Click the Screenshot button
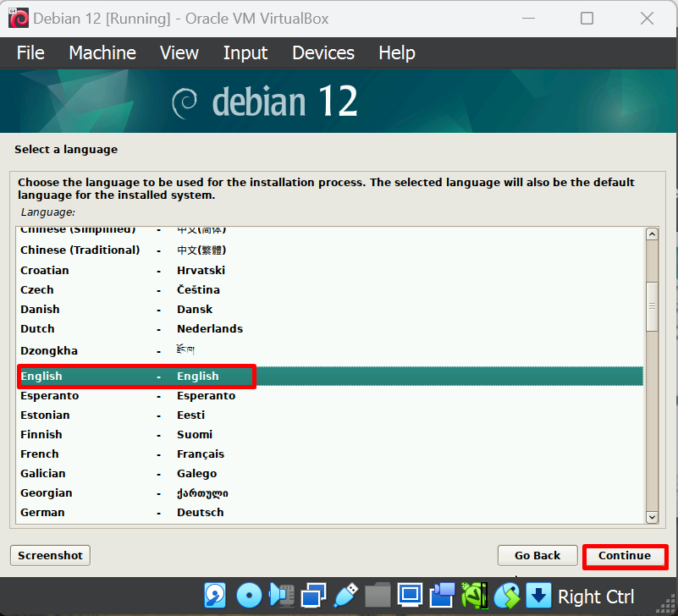The image size is (678, 616). [x=50, y=555]
